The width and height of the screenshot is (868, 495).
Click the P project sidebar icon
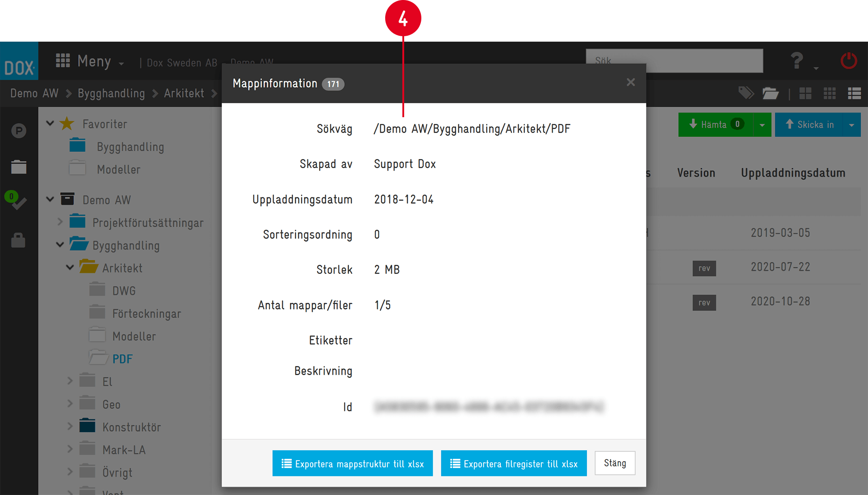pos(19,131)
